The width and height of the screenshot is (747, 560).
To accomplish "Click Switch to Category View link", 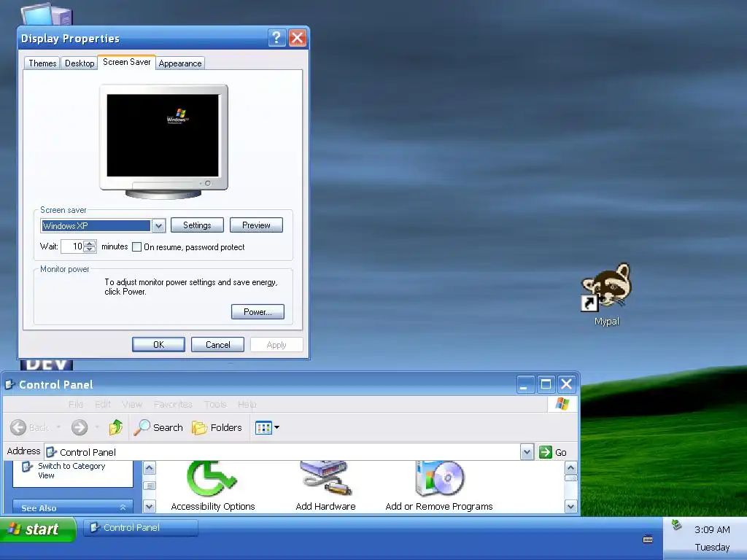I will (x=71, y=470).
